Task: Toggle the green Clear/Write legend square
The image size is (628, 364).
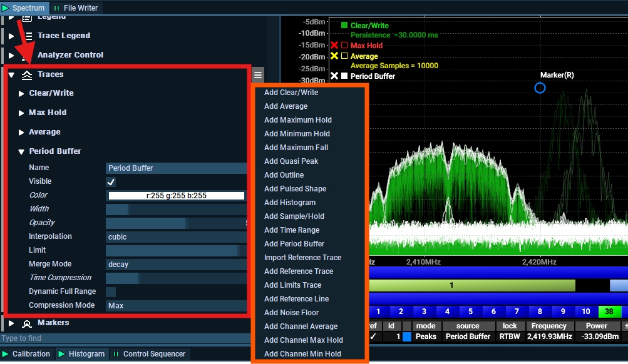Action: [x=344, y=26]
